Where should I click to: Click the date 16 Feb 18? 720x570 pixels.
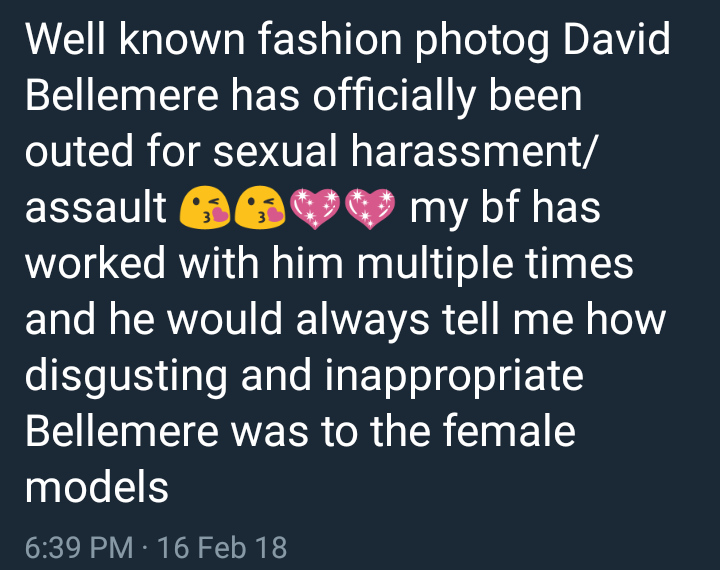(222, 547)
